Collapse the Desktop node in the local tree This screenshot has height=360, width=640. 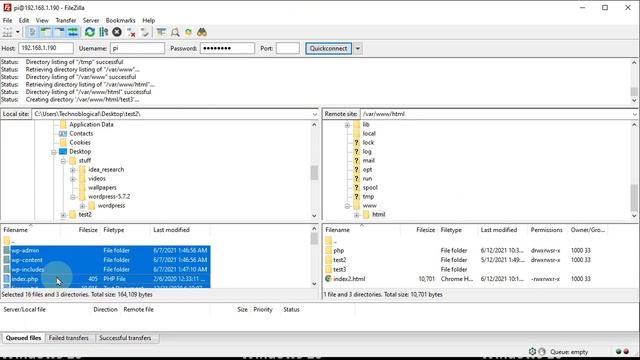point(53,152)
